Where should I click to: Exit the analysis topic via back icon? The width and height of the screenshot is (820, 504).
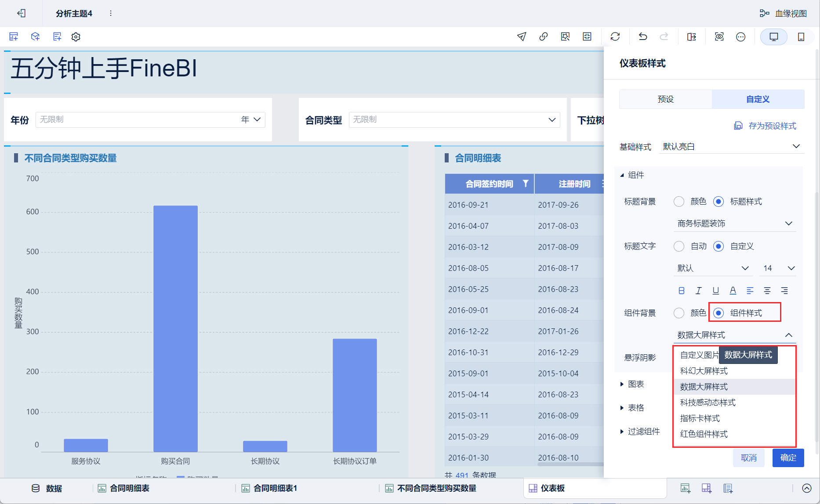pos(21,13)
